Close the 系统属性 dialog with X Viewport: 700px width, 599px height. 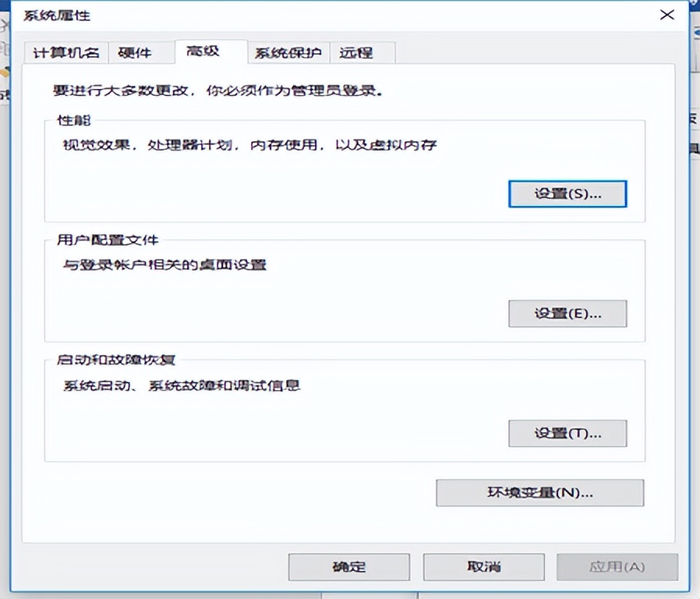[x=666, y=15]
